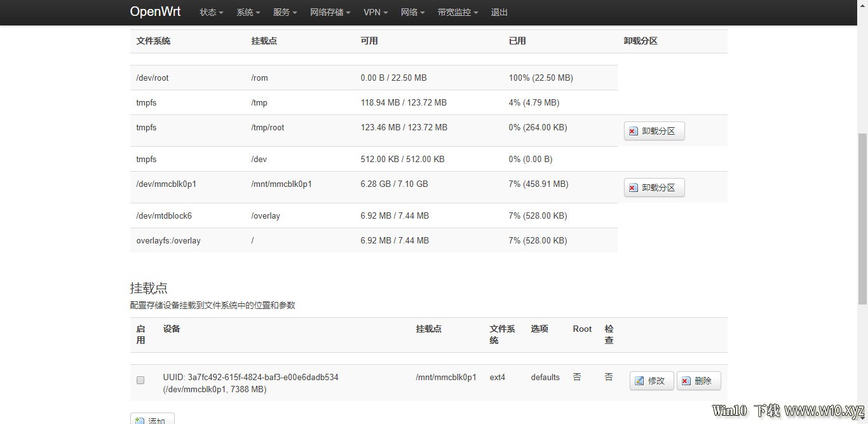Open the 网络存储 menu
Viewport: 868px width, 424px height.
pyautogui.click(x=330, y=12)
